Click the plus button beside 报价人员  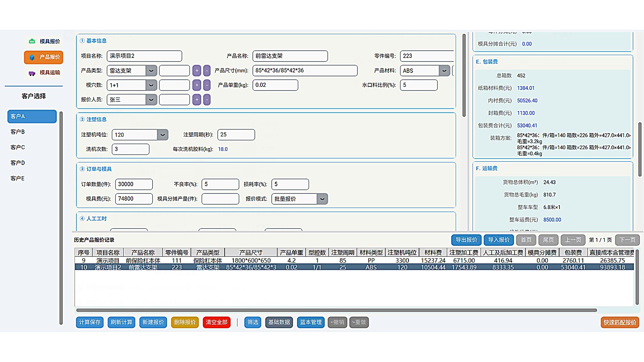click(x=197, y=100)
